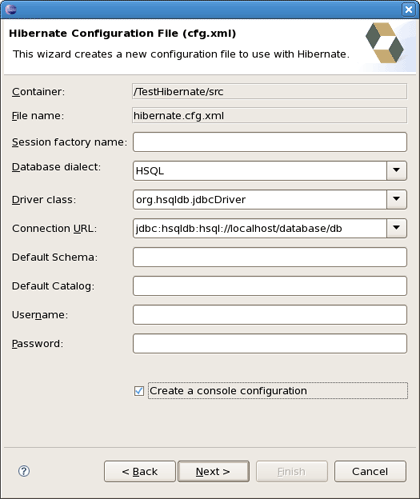Click the jdbc:hsqldb connection URL text
420x499 pixels.
[239, 228]
